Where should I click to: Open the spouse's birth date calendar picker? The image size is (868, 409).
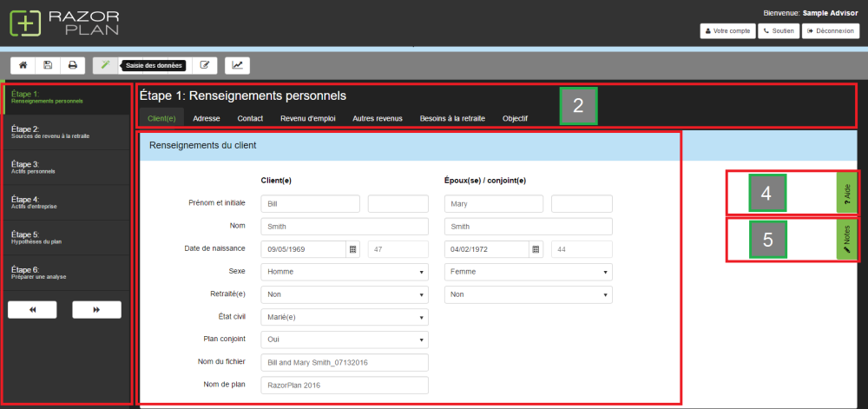pos(536,249)
